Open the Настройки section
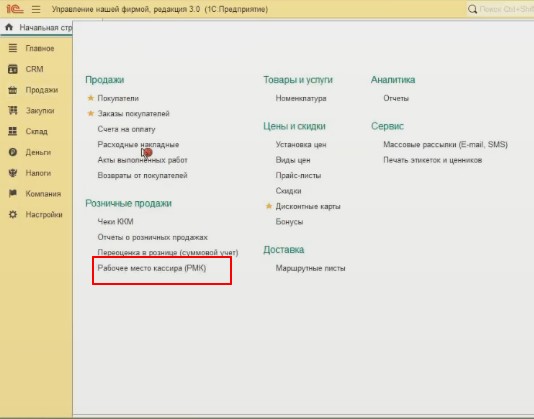The image size is (534, 419). click(44, 215)
